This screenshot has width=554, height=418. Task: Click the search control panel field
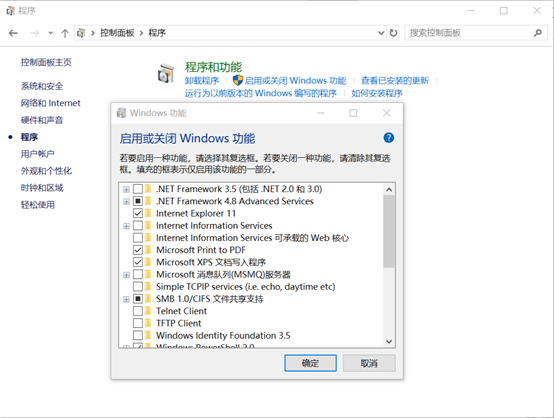point(476,33)
